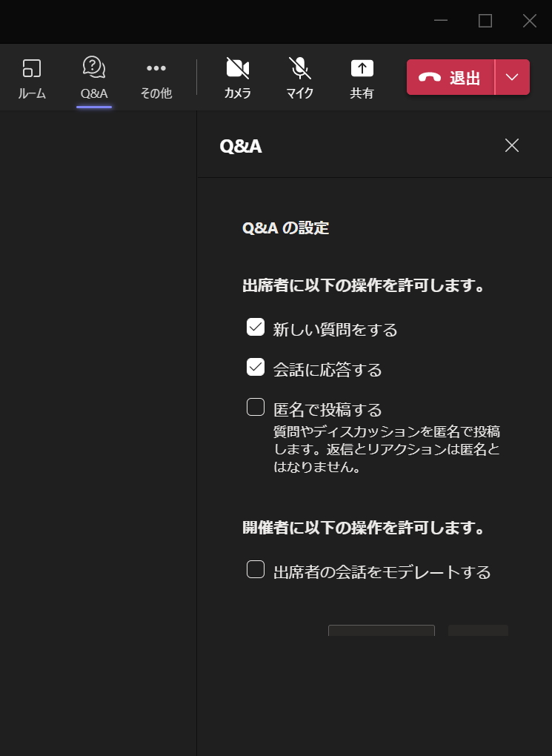Close the Q&A panel with the X
Viewport: 552px width, 756px height.
tap(512, 145)
